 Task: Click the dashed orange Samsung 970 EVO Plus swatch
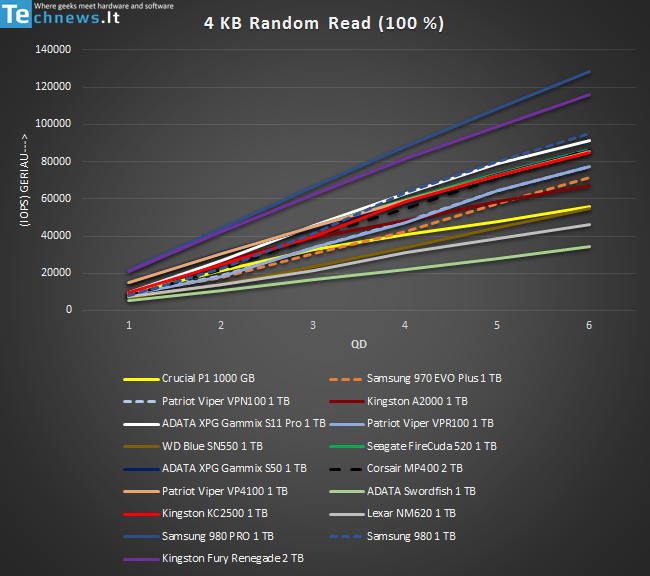pos(346,379)
